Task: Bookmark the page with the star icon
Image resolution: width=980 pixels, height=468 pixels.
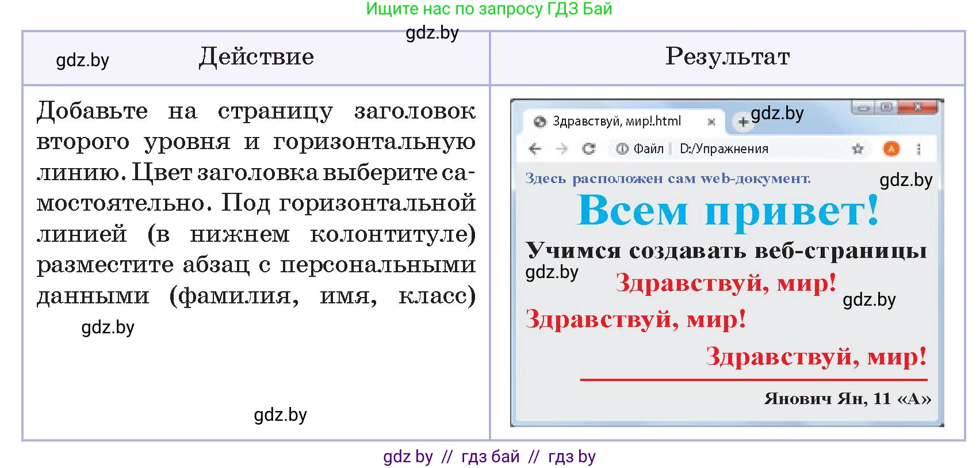Action: click(x=857, y=149)
